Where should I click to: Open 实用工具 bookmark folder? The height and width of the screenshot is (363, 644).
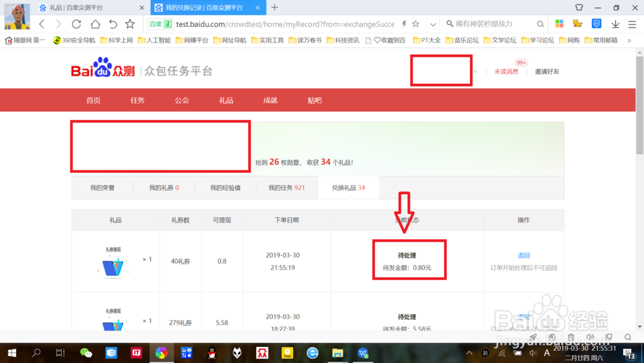[x=267, y=40]
